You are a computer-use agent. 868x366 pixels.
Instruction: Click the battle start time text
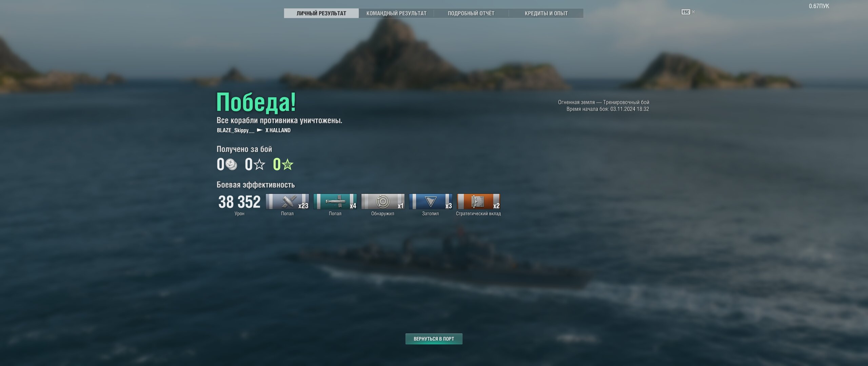pos(608,109)
